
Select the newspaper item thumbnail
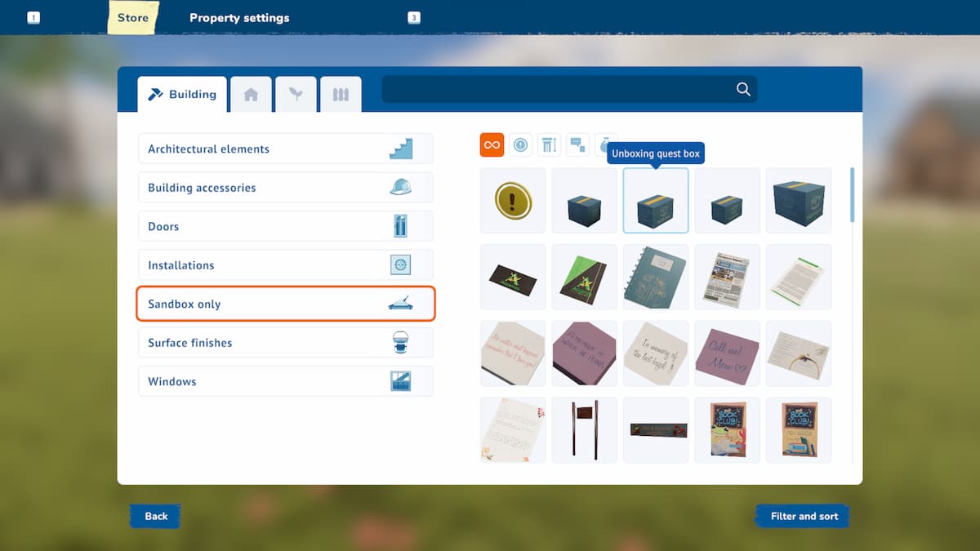pyautogui.click(x=727, y=278)
